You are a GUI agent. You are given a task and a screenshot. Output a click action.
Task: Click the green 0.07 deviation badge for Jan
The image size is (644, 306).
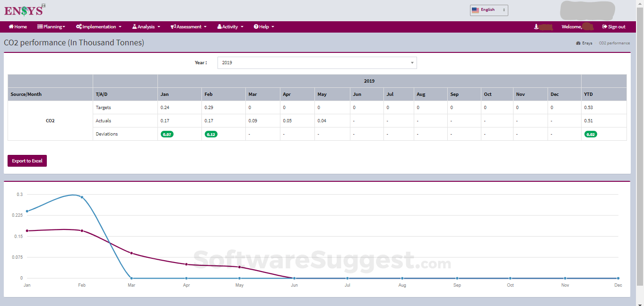(167, 134)
